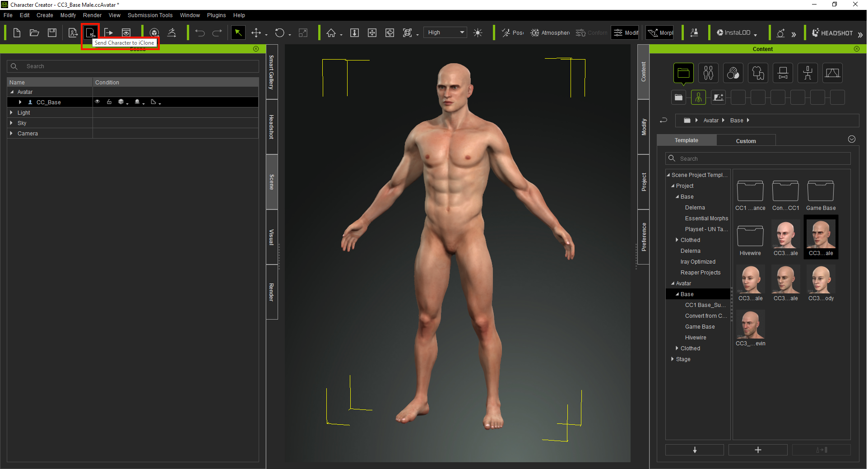868x469 pixels.
Task: Open the InstaLOD plugin menu
Action: (x=737, y=33)
